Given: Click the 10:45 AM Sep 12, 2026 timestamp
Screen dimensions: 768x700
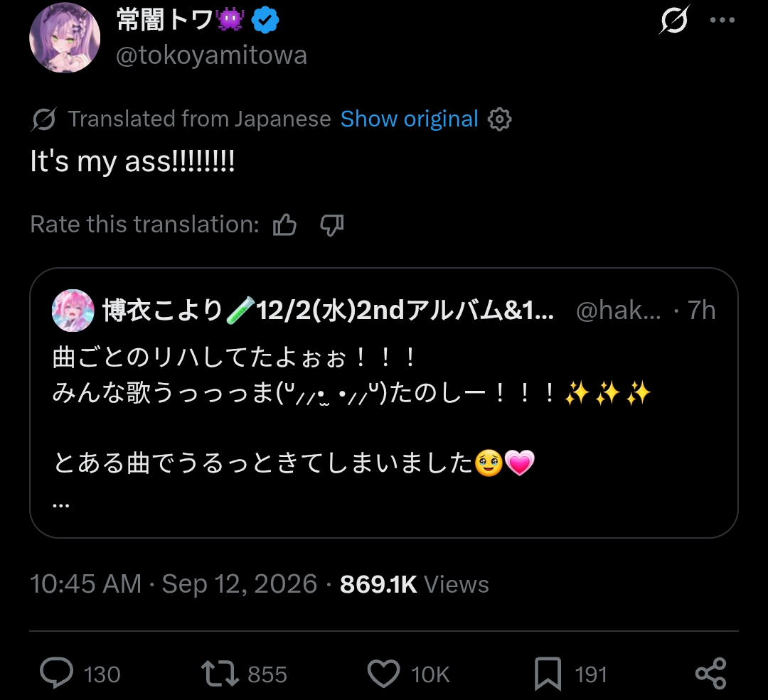Looking at the screenshot, I should (174, 583).
